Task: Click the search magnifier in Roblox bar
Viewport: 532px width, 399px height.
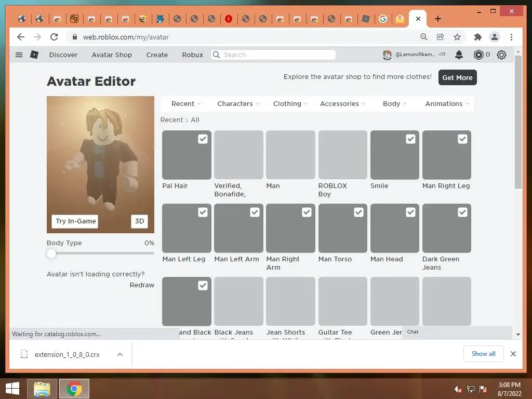Action: click(x=216, y=55)
